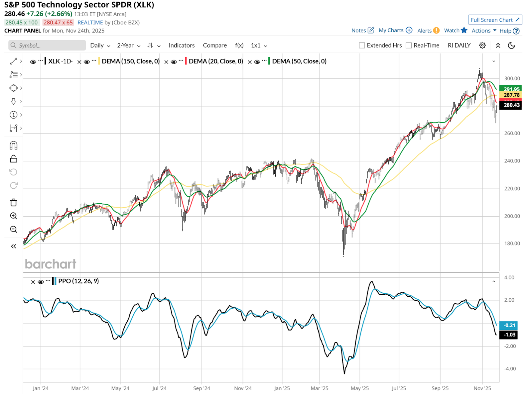
Task: Select the trend line drawing tool
Action: [13, 61]
